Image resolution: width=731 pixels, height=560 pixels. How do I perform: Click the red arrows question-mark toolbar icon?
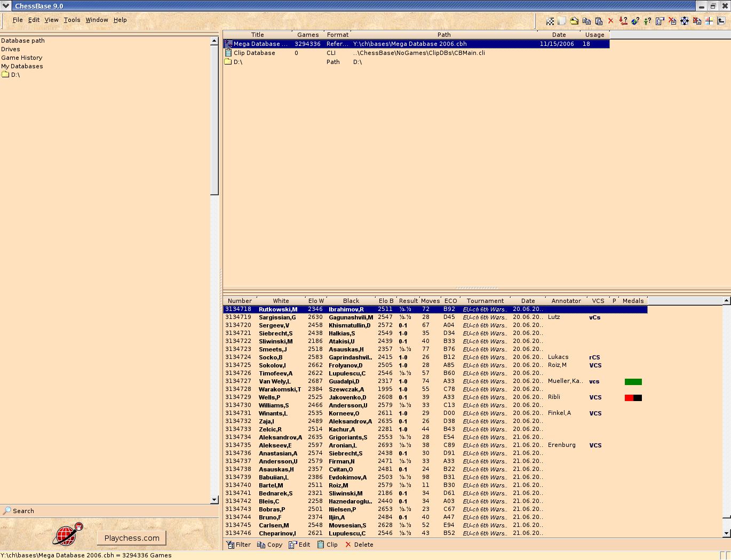click(x=623, y=21)
